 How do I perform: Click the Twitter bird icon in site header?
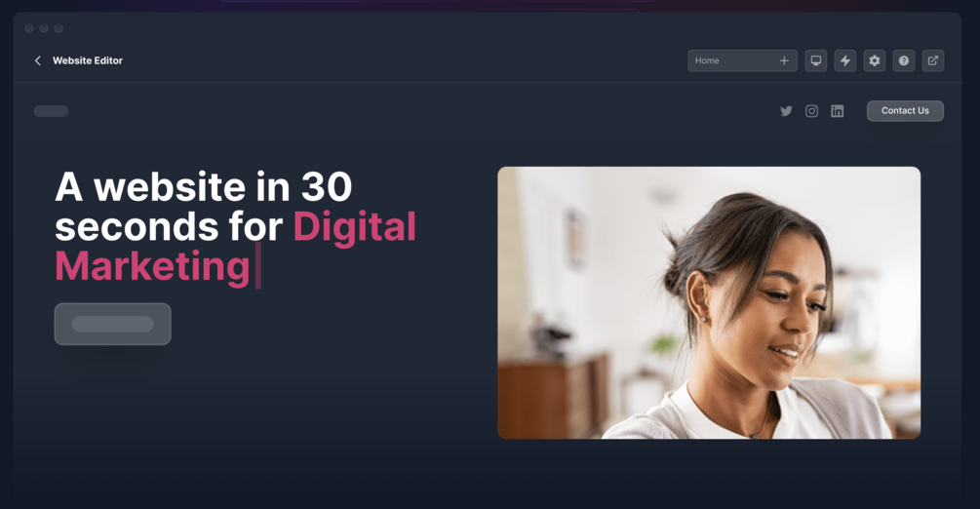tap(786, 111)
